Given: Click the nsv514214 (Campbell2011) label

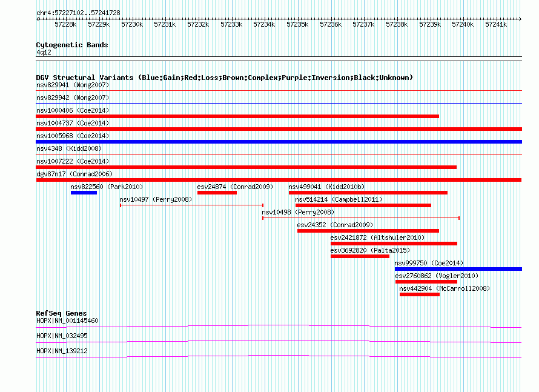Looking at the screenshot, I should 339,199.
